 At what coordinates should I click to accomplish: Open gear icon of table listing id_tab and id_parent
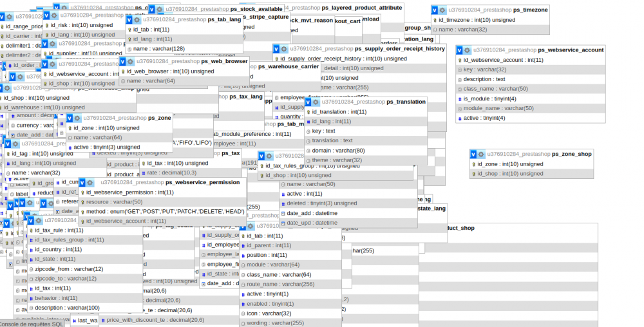tap(250, 226)
